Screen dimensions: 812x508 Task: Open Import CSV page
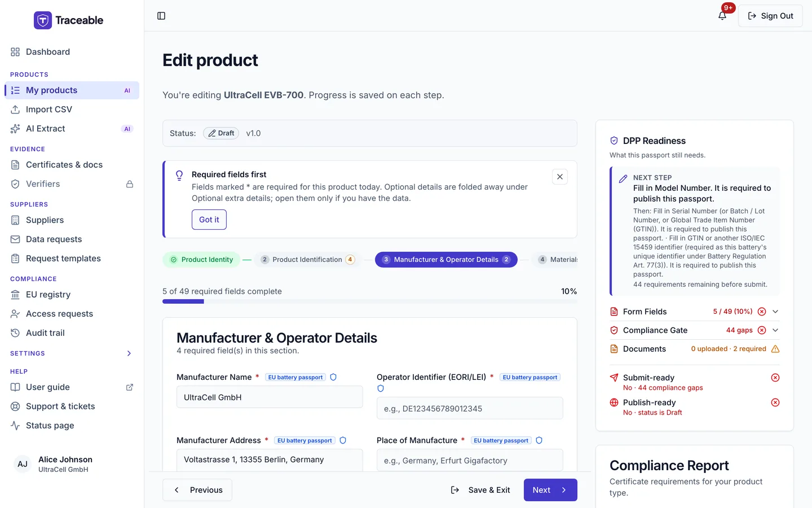point(72,110)
